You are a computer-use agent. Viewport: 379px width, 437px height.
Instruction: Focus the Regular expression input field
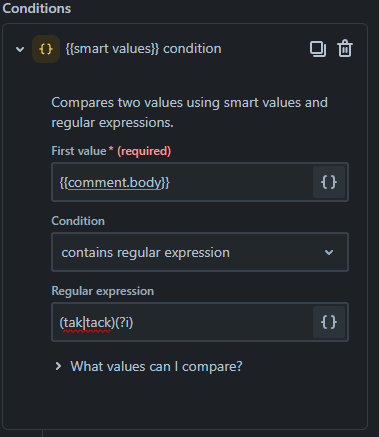(x=182, y=322)
